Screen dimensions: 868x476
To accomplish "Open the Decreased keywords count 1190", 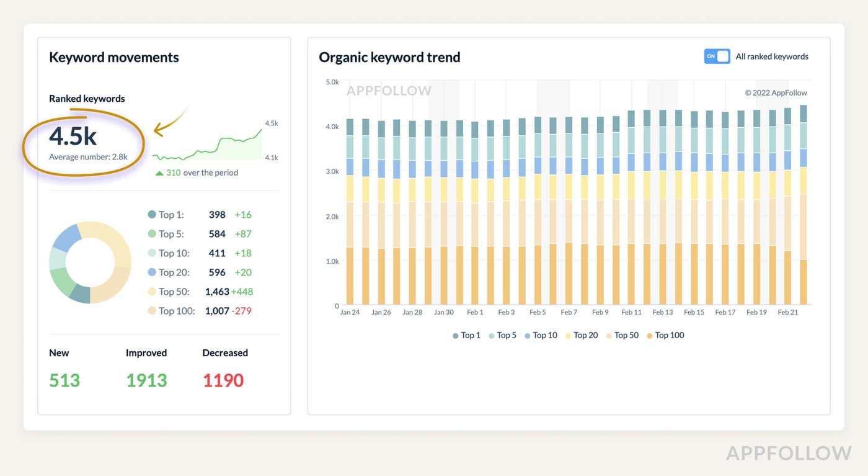I will click(x=223, y=380).
